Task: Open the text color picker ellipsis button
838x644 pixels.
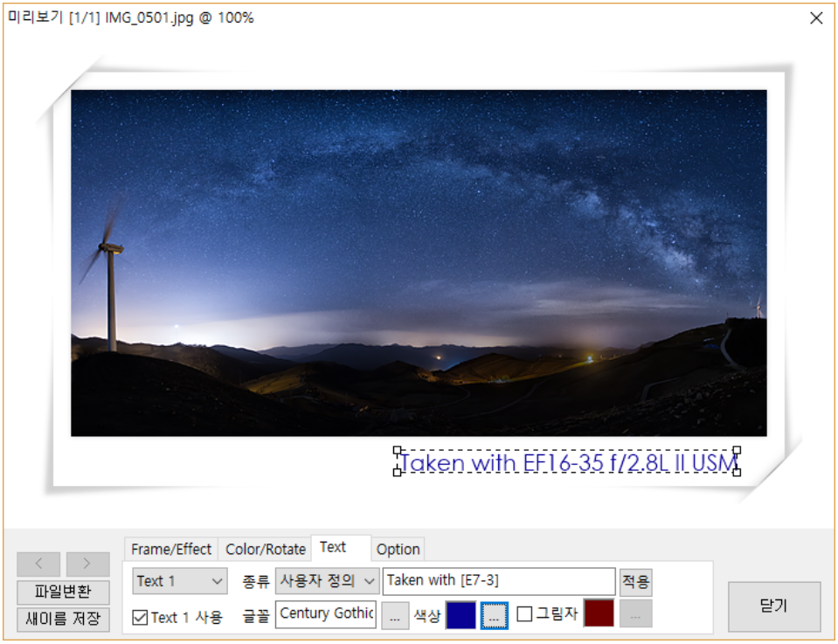Action: tap(494, 614)
